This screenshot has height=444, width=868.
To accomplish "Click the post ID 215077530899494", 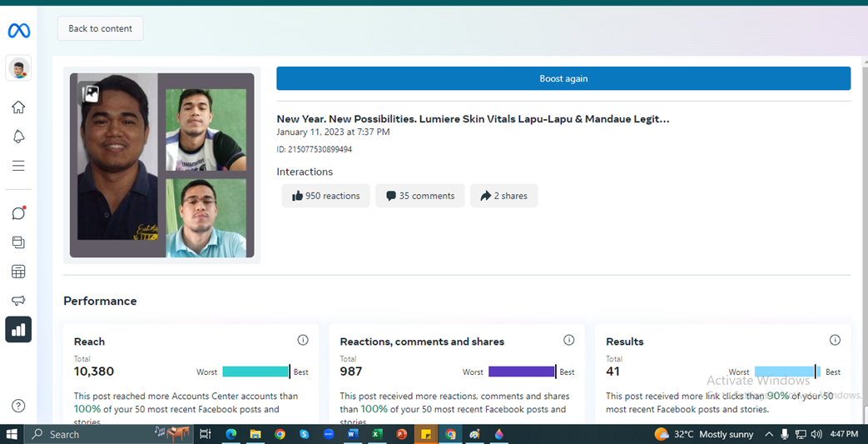I will pyautogui.click(x=315, y=149).
